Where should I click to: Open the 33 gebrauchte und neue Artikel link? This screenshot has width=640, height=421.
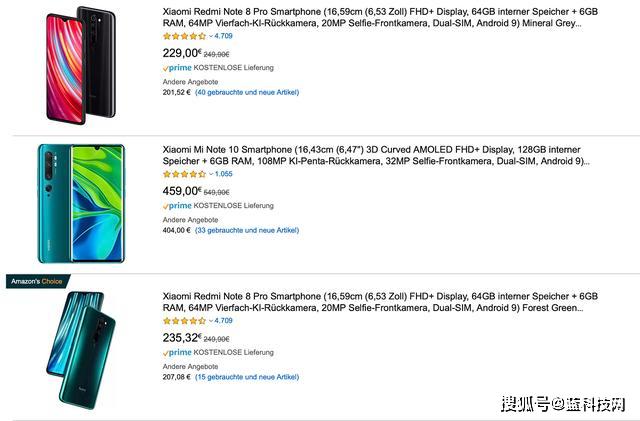(x=247, y=230)
